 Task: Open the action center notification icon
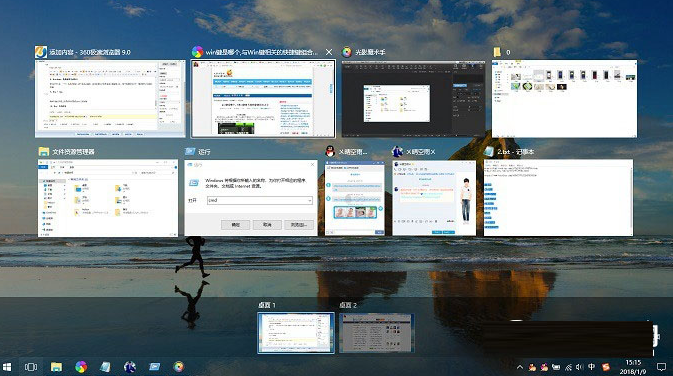pos(661,367)
